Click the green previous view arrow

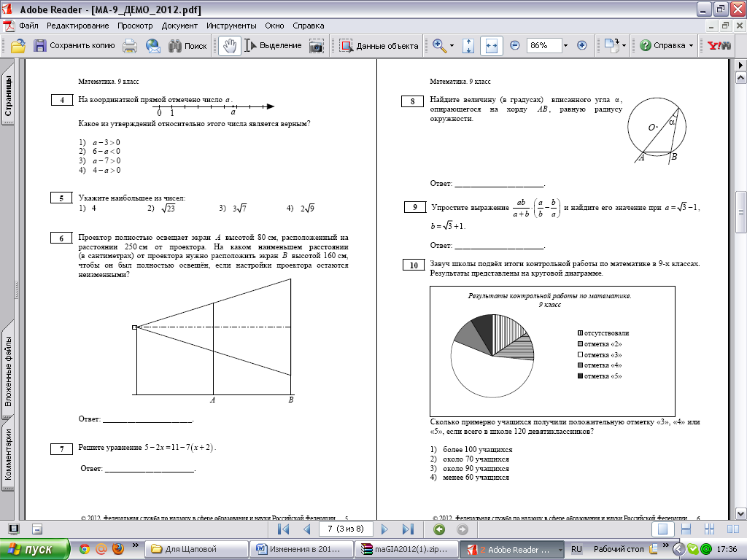point(439,529)
